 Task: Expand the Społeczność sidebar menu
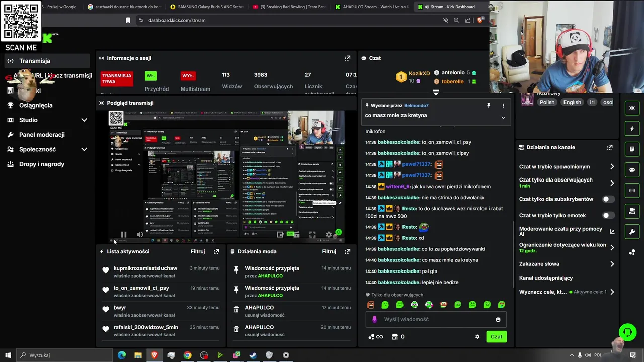pos(84,149)
